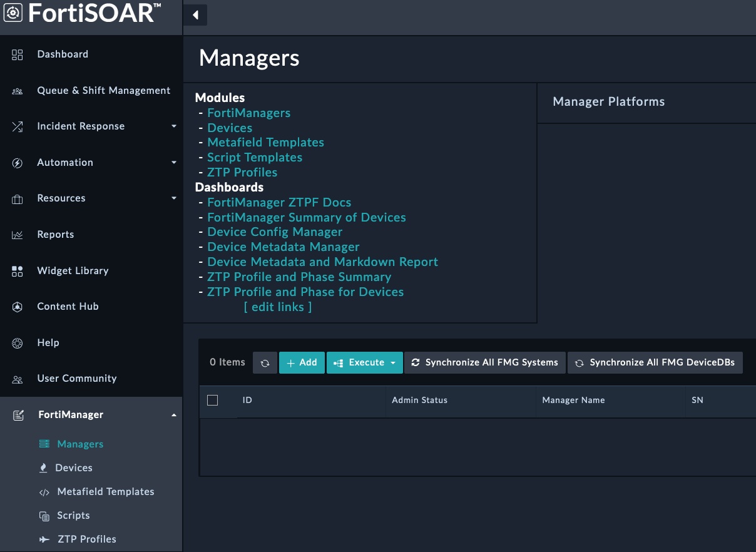Toggle the select-all checkbox in table header

[213, 400]
